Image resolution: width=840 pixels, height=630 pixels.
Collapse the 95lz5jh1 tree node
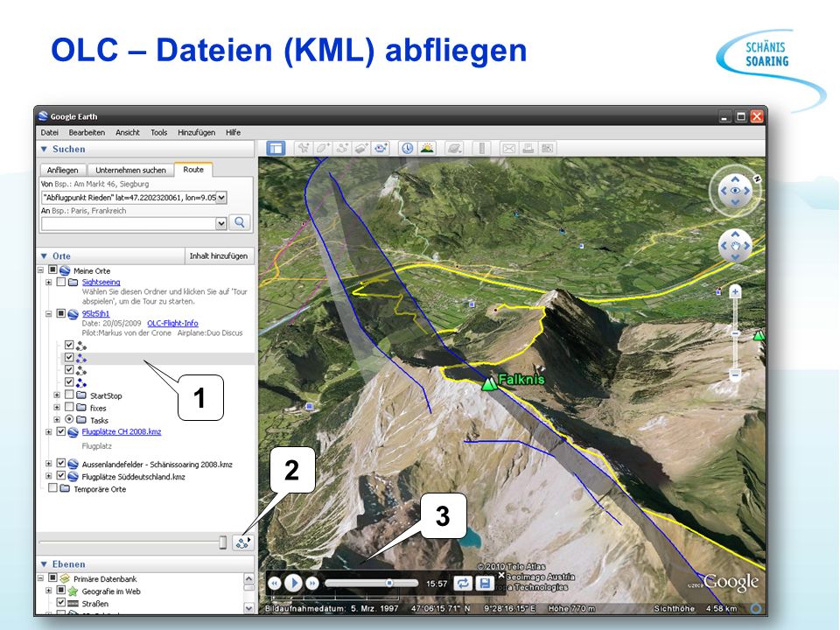tap(49, 313)
